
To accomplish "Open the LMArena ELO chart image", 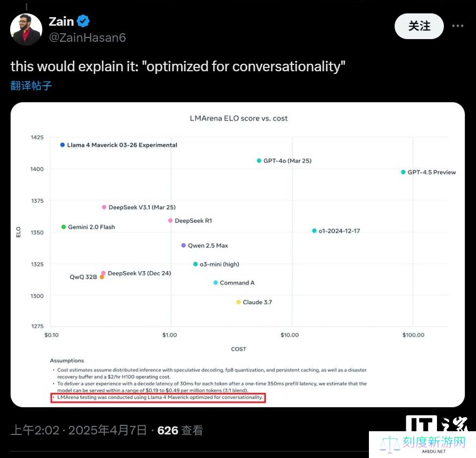I will pos(238,254).
